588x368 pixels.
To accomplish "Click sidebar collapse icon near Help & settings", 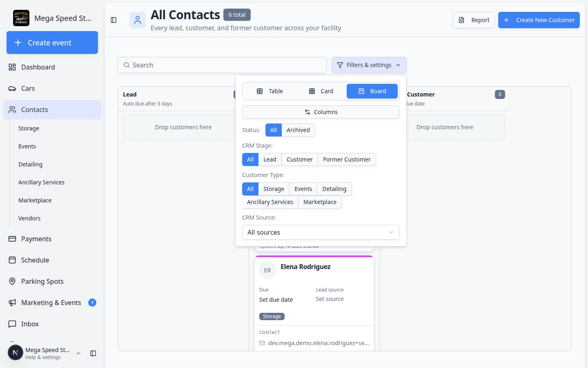I will tap(93, 353).
